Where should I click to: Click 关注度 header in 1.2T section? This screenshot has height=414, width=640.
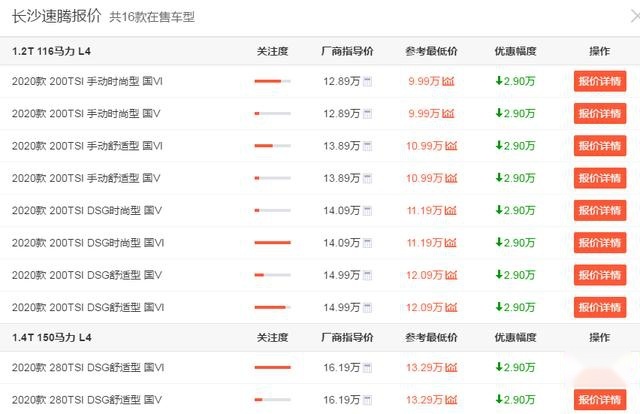(273, 51)
